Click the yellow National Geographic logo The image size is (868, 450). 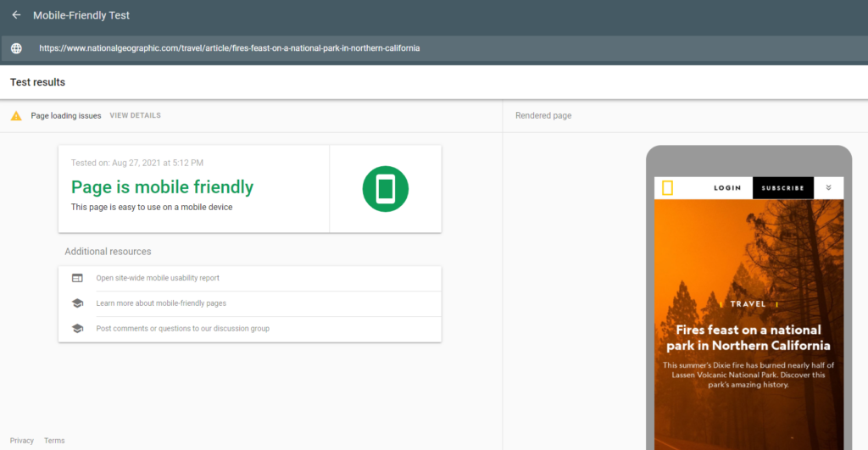coord(667,188)
